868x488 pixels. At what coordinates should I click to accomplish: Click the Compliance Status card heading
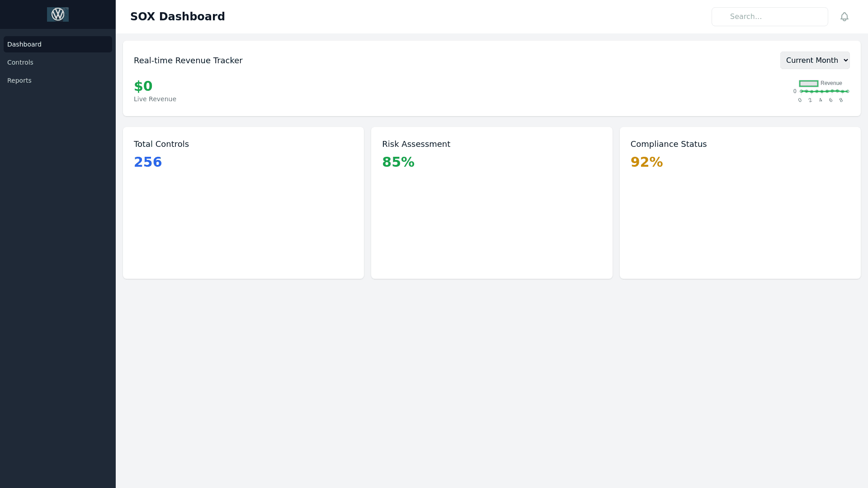coord(668,144)
